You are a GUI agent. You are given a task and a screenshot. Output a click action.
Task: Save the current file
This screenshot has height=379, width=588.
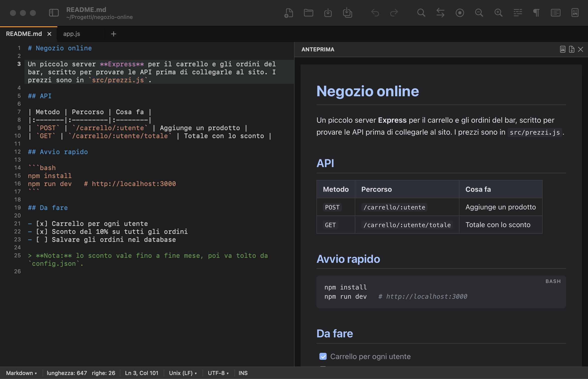[x=328, y=13]
